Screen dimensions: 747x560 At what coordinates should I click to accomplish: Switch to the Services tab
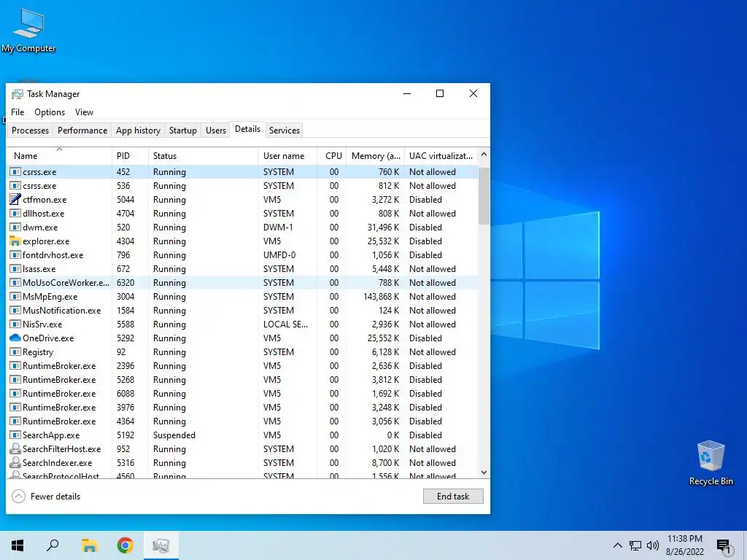[x=285, y=131]
